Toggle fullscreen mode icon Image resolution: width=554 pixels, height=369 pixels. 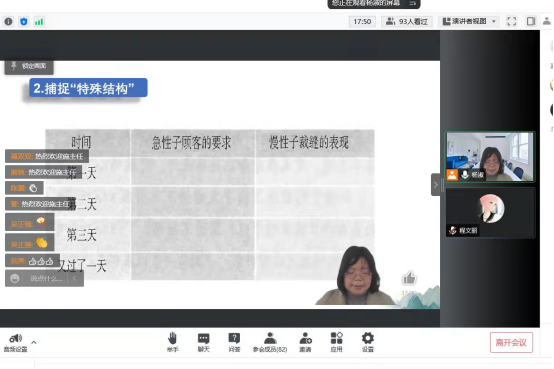click(x=512, y=22)
